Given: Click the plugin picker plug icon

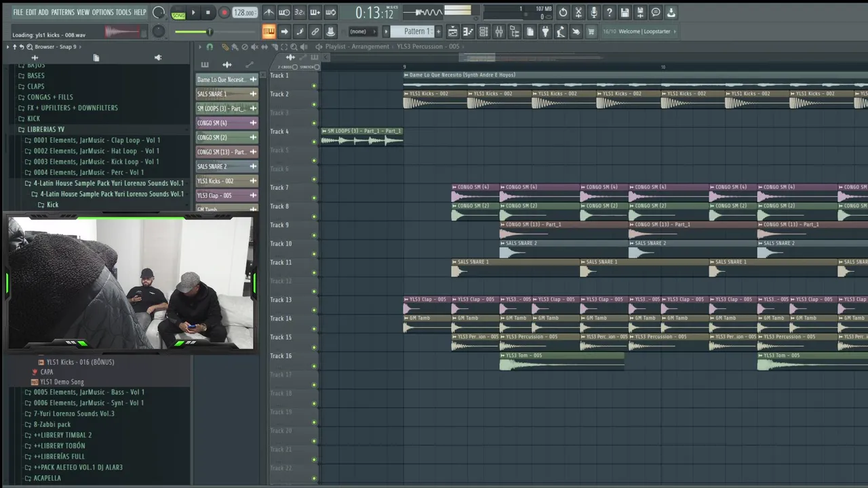Looking at the screenshot, I should tap(545, 31).
